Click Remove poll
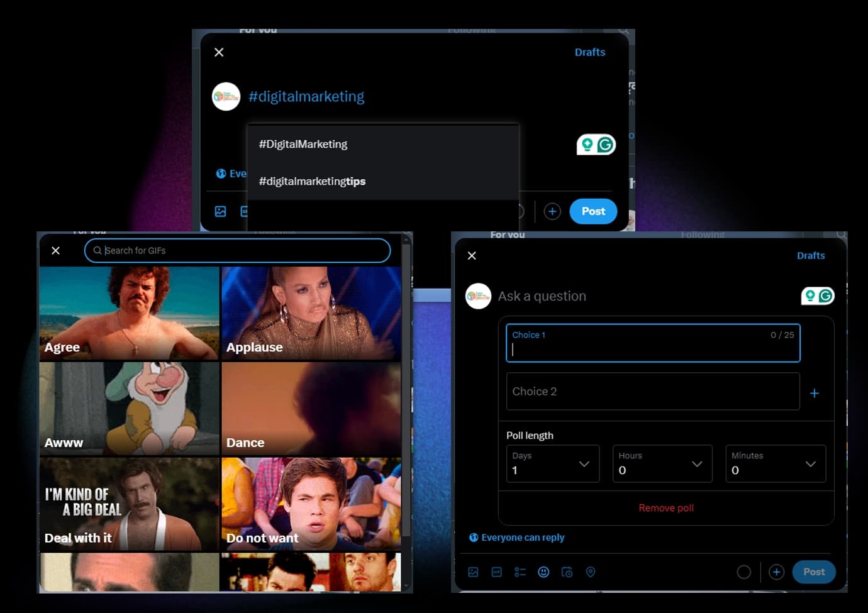Screen dimensions: 868x613 (x=665, y=508)
